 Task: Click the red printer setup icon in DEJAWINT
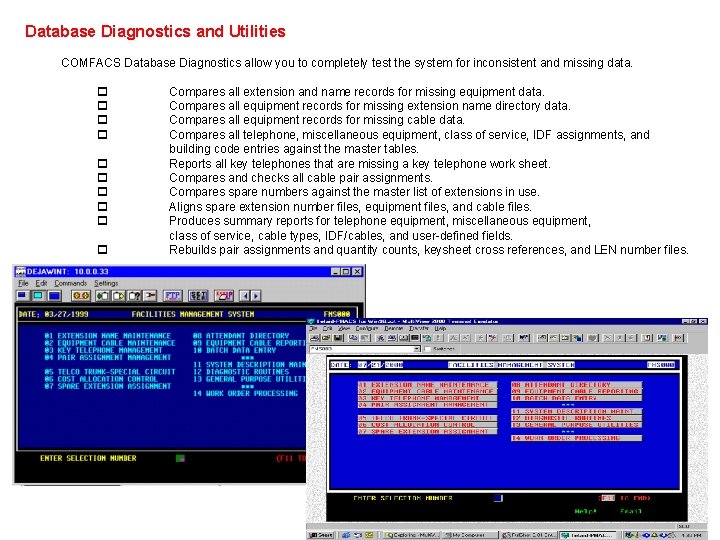pos(224,296)
